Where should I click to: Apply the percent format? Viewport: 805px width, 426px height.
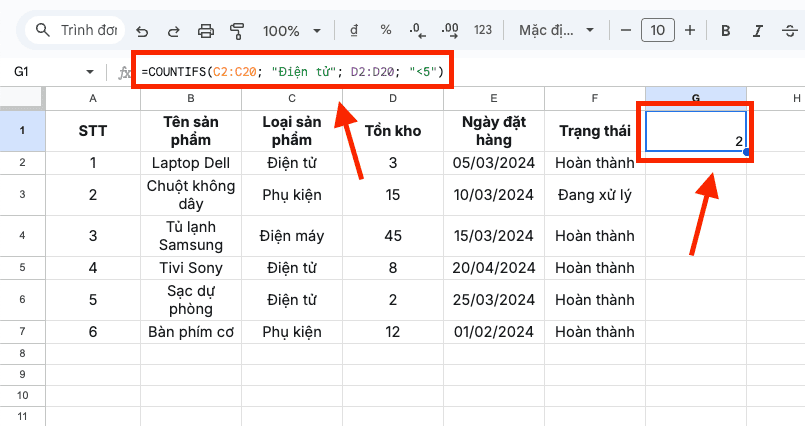386,30
